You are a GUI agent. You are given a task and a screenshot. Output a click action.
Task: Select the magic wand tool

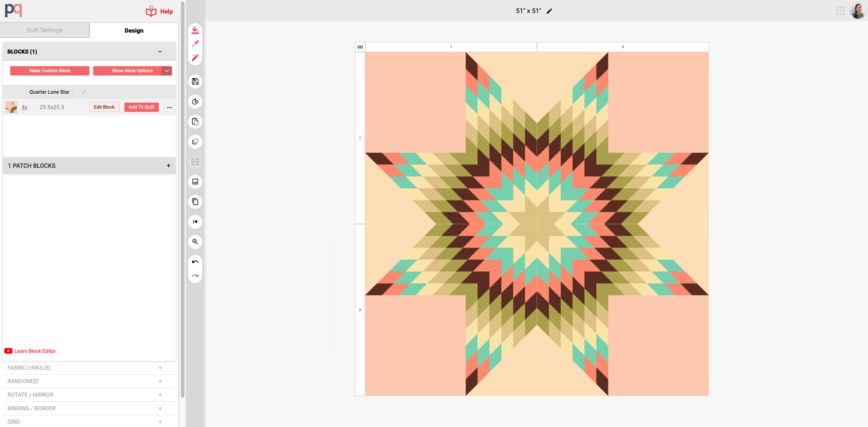click(x=195, y=58)
